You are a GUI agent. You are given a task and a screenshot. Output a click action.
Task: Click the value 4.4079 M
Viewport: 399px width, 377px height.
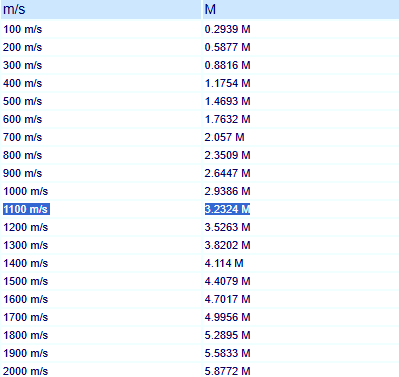point(227,281)
